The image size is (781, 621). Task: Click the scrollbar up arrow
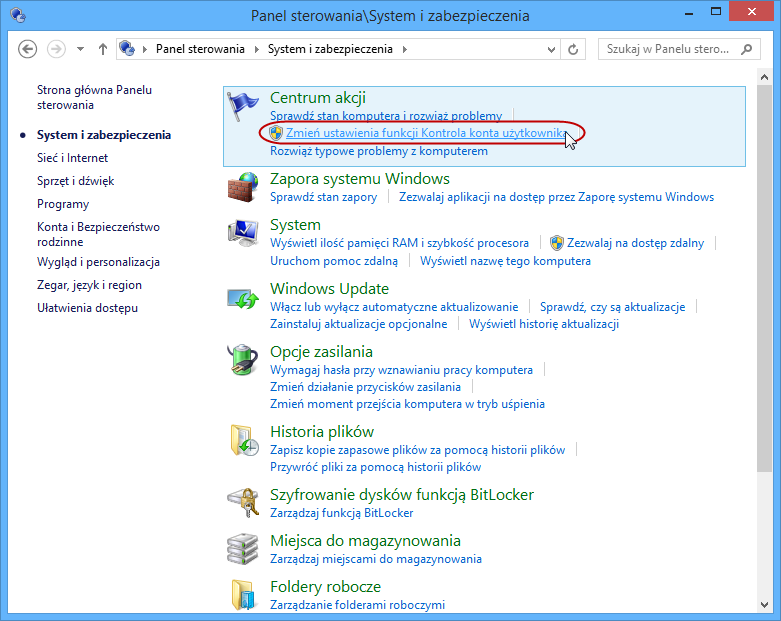pyautogui.click(x=765, y=77)
